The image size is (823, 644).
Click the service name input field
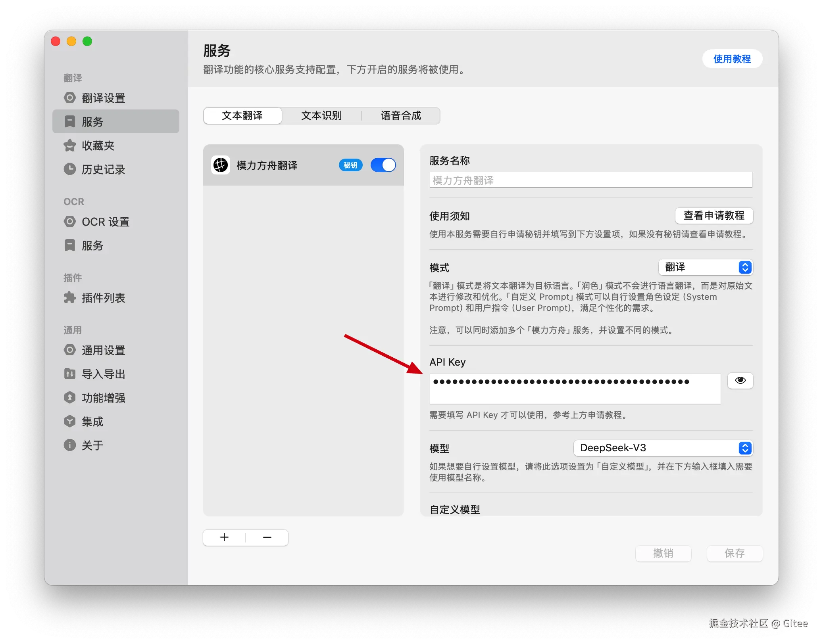590,180
